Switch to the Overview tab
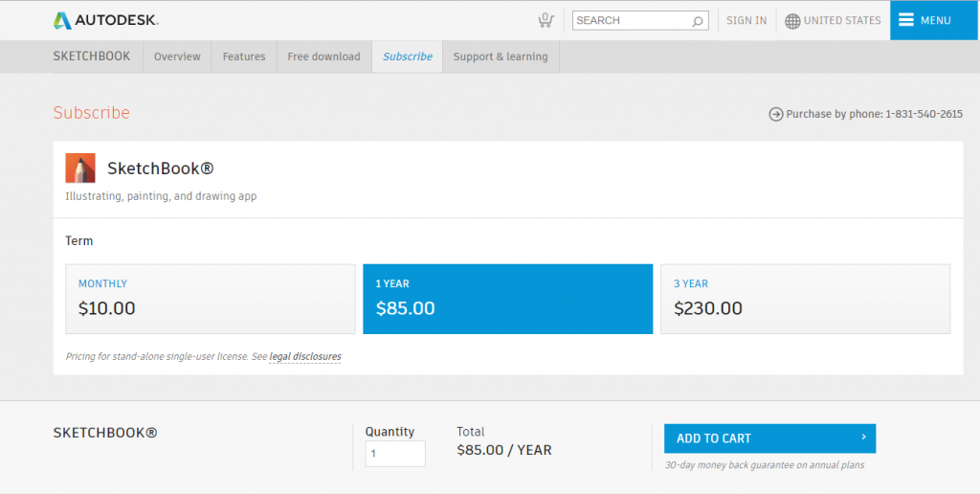This screenshot has height=494, width=980. pyautogui.click(x=177, y=56)
